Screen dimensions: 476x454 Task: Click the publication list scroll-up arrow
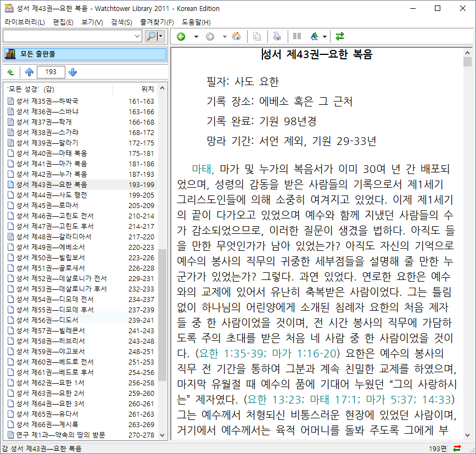(x=163, y=88)
